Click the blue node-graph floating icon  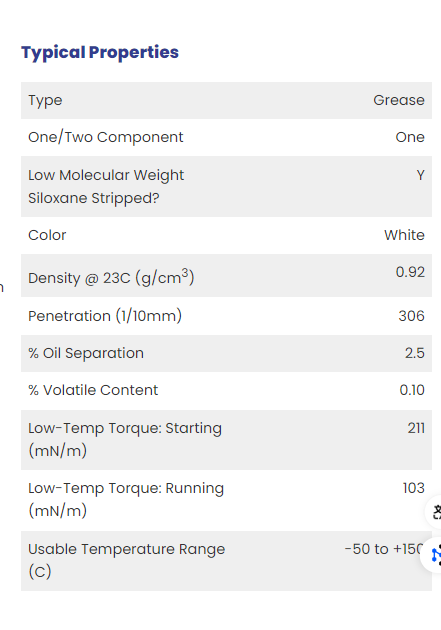pos(433,555)
